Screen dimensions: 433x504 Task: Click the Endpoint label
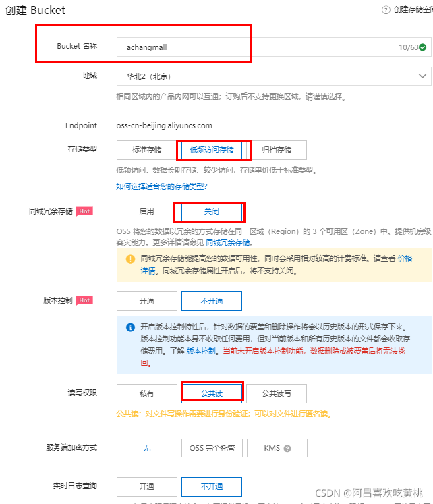(81, 125)
